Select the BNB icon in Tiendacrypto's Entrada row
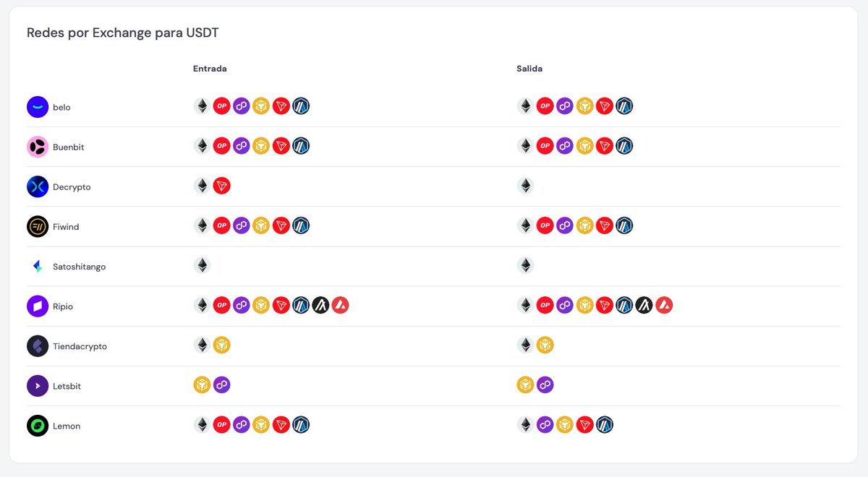The height and width of the screenshot is (477, 868). [221, 345]
